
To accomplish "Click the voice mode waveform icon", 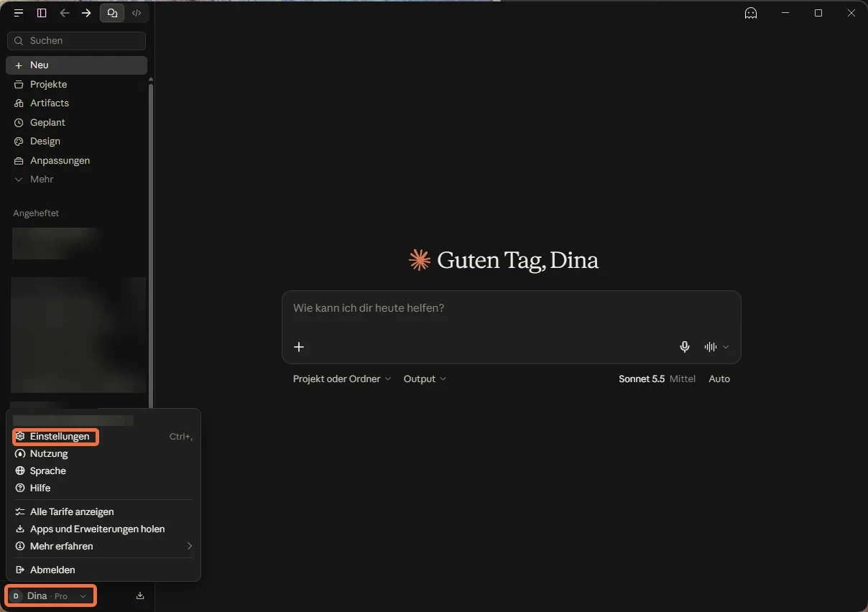I will pos(711,347).
